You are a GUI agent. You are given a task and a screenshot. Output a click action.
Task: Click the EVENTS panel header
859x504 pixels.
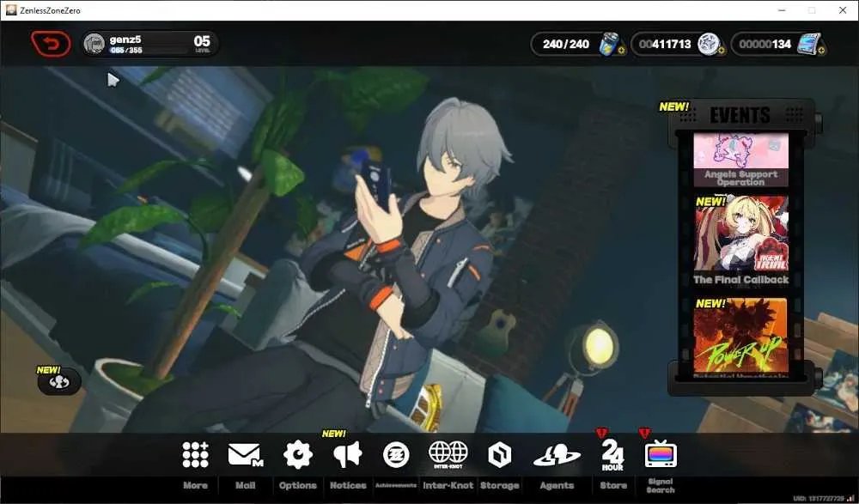click(740, 115)
